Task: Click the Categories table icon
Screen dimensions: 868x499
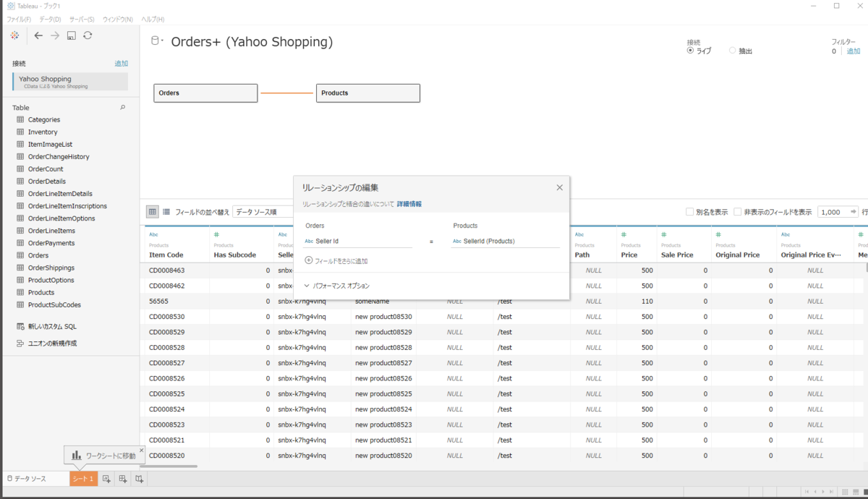Action: [x=20, y=119]
